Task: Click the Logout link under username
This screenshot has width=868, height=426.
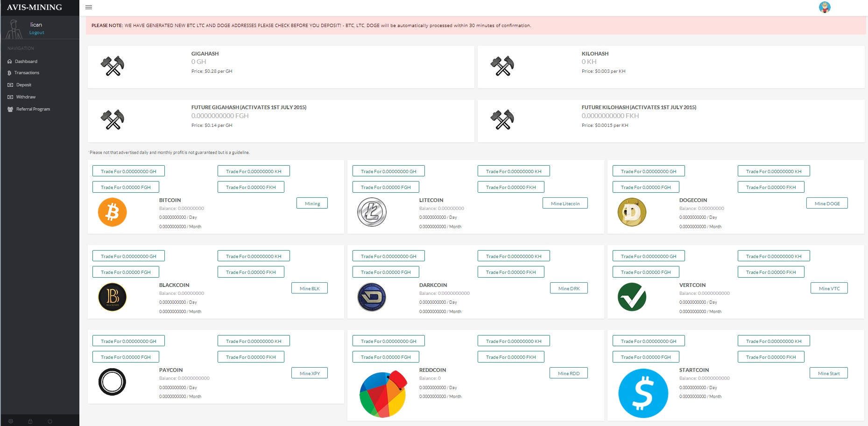Action: (x=36, y=33)
